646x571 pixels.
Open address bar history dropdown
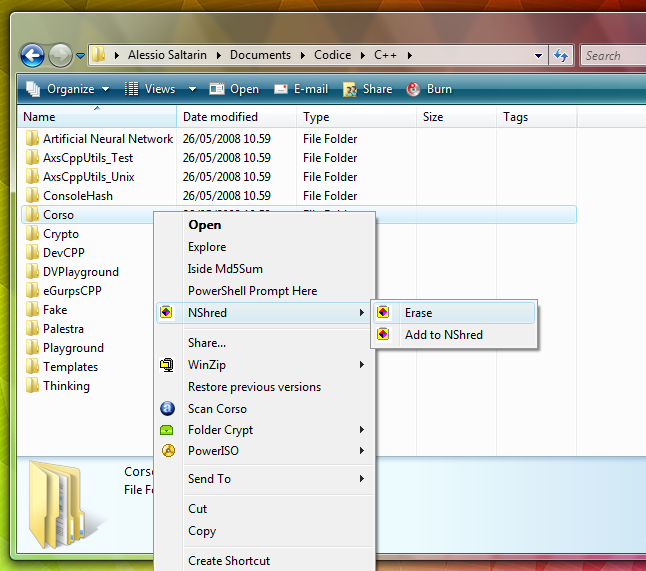538,56
